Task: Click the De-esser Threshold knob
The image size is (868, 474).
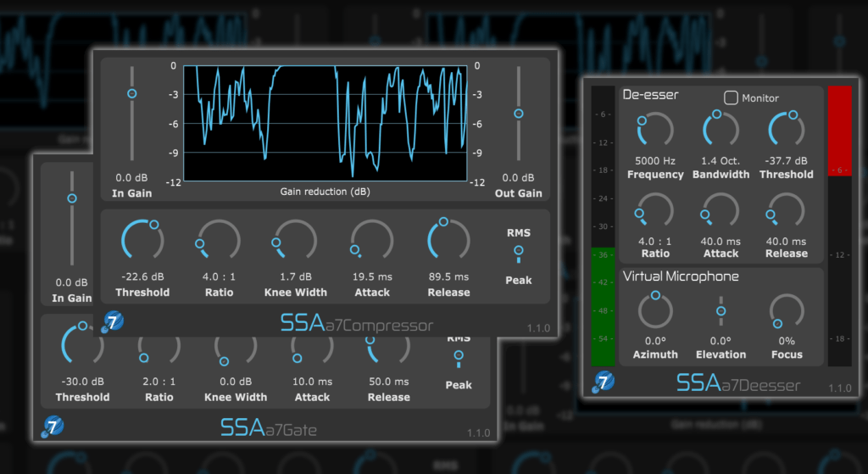Action: [786, 130]
